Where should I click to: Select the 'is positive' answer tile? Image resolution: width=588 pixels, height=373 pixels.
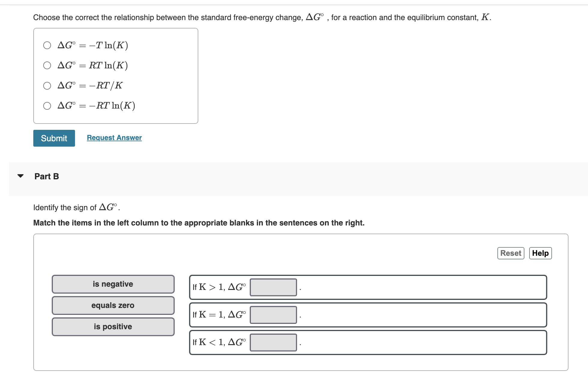(x=113, y=327)
